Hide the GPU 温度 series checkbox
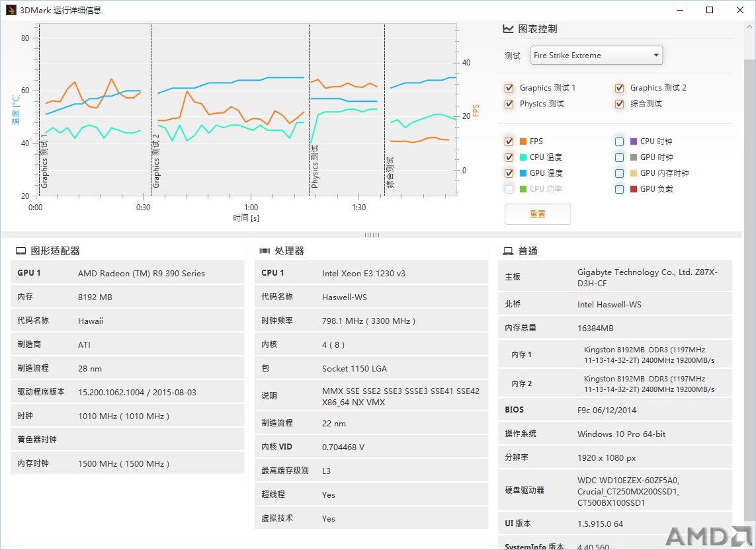756x550 pixels. point(509,174)
